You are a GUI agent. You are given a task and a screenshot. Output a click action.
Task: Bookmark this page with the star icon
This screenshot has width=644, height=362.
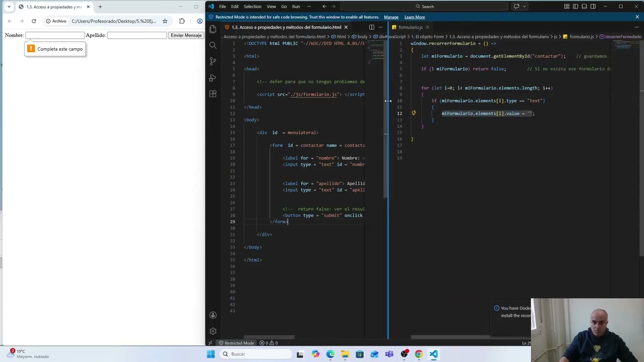coord(165,21)
